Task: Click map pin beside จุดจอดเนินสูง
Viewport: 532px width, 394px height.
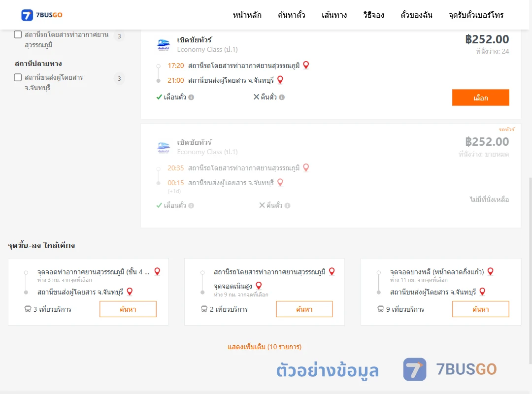Action: [259, 286]
